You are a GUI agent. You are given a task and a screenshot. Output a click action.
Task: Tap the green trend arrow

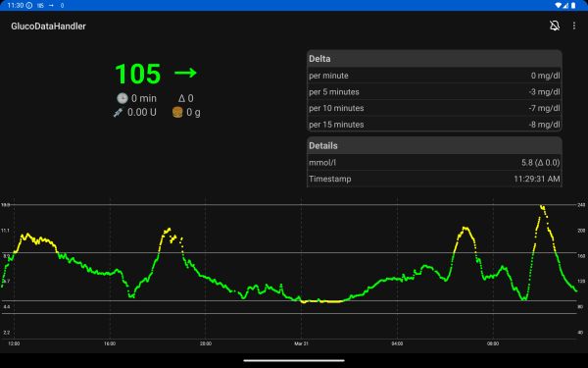[185, 73]
